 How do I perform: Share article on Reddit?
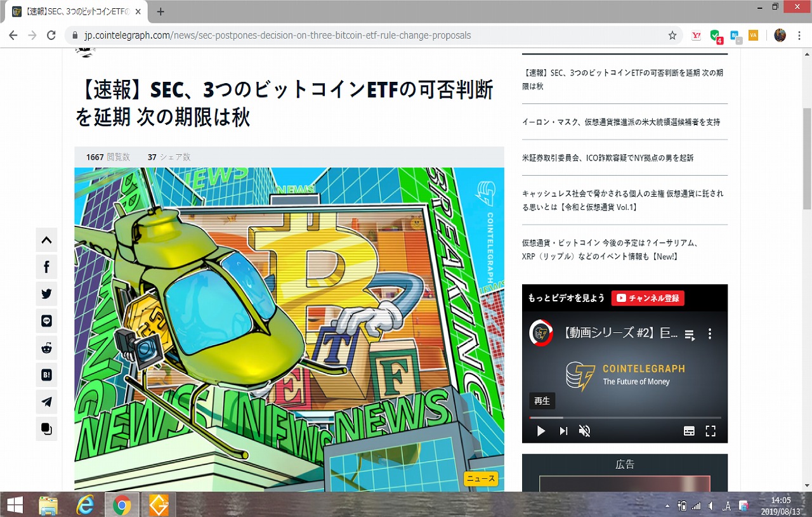(x=46, y=348)
